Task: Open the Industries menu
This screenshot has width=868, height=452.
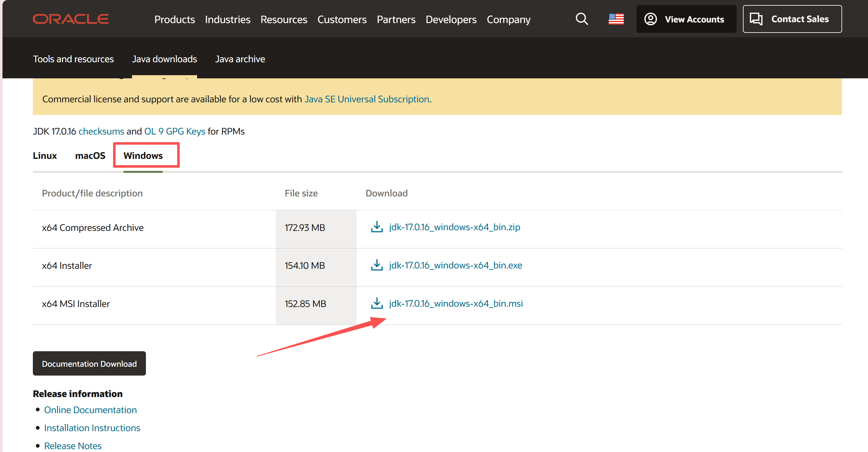Action: (227, 20)
